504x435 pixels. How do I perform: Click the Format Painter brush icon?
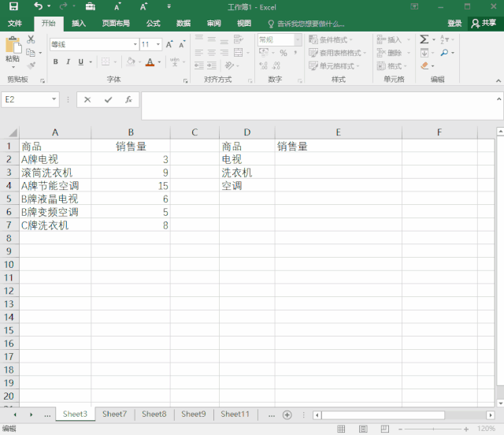(31, 65)
